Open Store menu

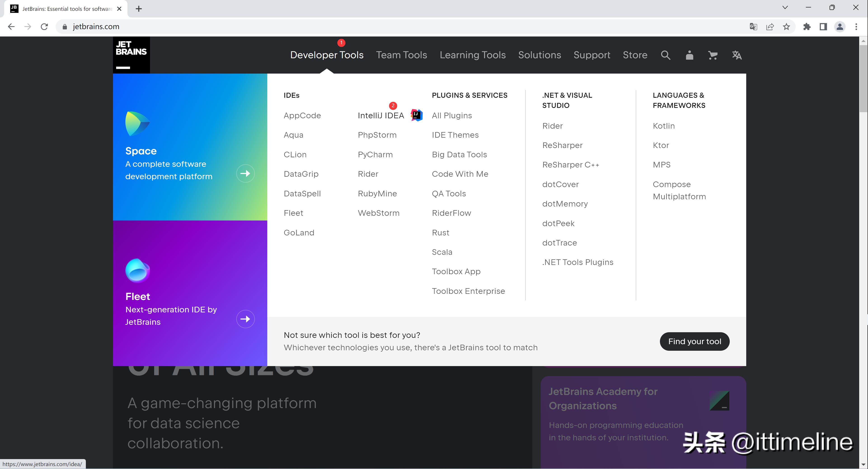point(635,55)
